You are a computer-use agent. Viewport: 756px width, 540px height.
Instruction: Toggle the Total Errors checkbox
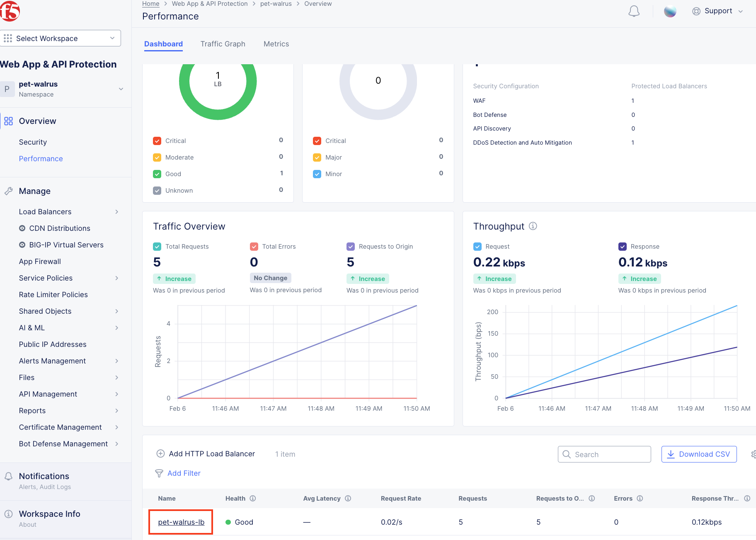(x=254, y=247)
